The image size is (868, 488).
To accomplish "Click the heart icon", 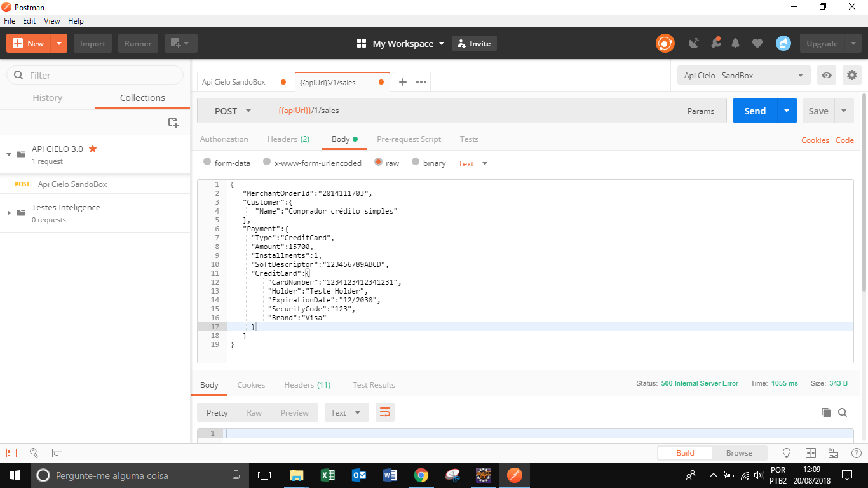I will [757, 43].
